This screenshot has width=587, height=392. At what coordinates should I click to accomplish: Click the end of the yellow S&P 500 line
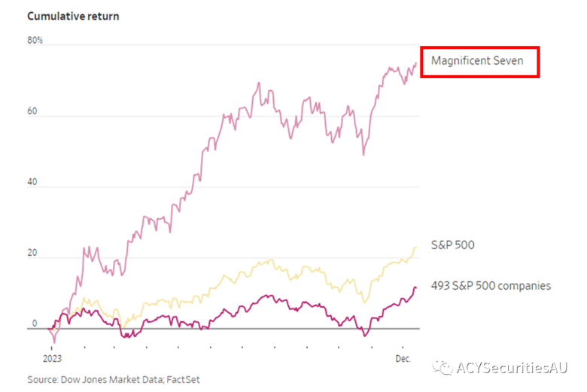click(x=415, y=248)
